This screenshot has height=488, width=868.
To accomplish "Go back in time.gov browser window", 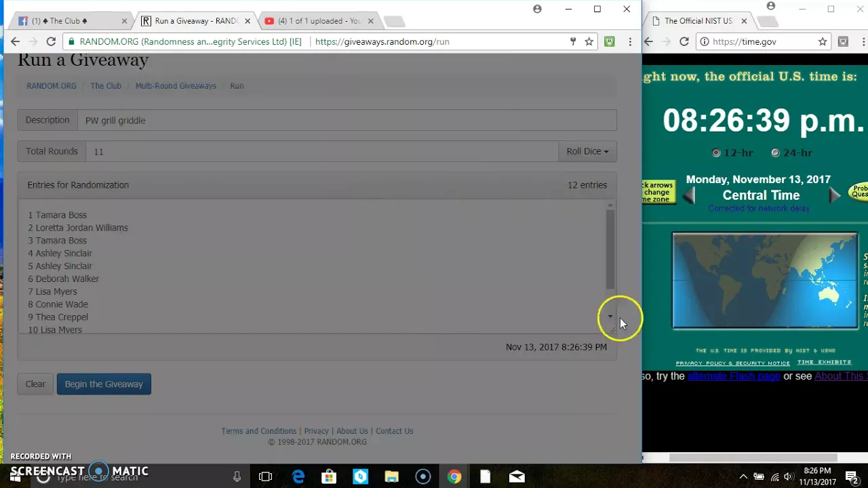I will tap(648, 41).
